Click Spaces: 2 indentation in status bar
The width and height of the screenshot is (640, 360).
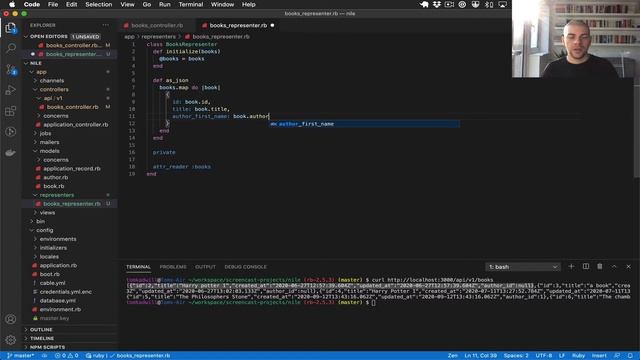click(516, 356)
